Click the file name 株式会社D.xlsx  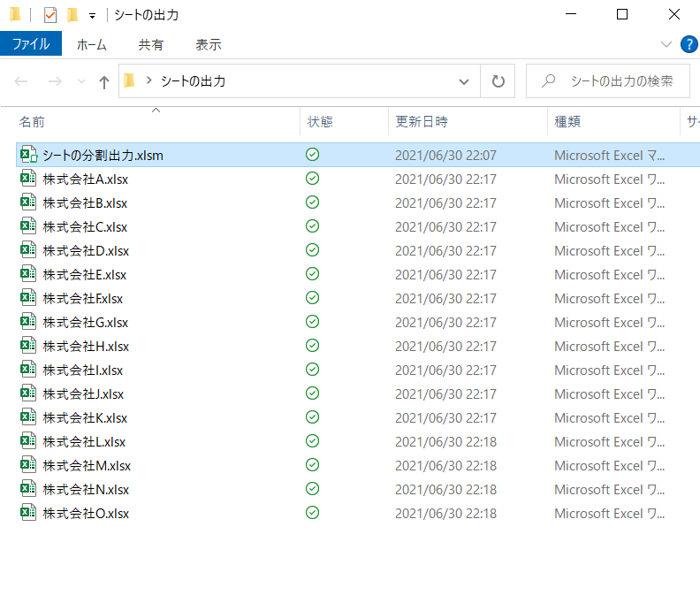click(86, 251)
